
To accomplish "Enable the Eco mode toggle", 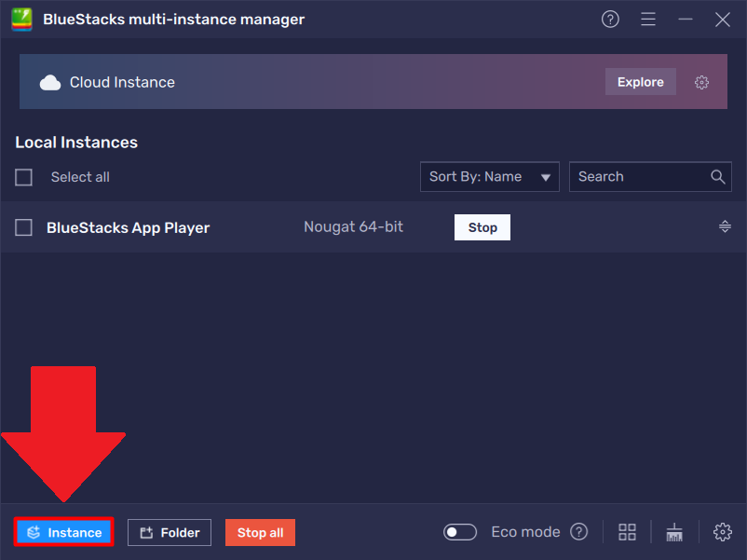I will (x=460, y=532).
